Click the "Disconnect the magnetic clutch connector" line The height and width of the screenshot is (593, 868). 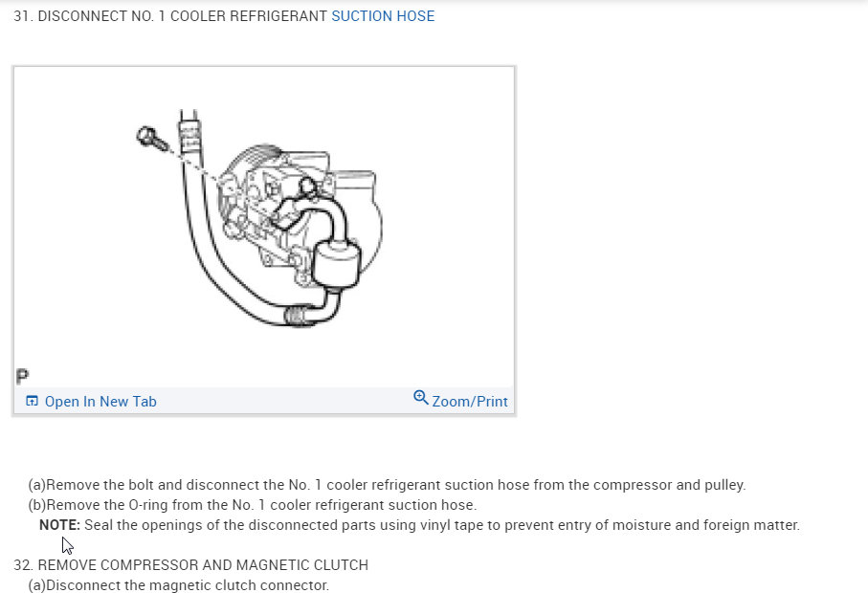click(178, 585)
